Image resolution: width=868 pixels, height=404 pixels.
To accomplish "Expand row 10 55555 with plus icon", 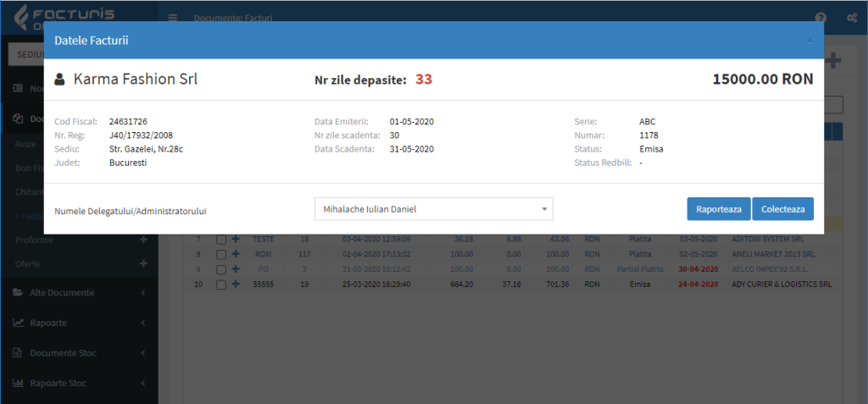I will click(x=236, y=284).
